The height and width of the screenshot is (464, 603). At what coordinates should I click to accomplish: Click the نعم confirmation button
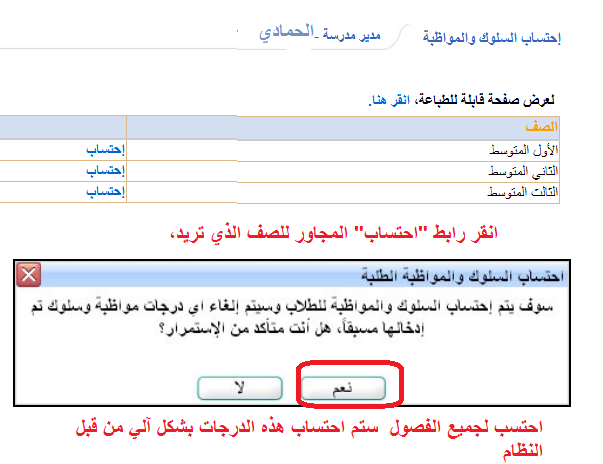(x=343, y=388)
